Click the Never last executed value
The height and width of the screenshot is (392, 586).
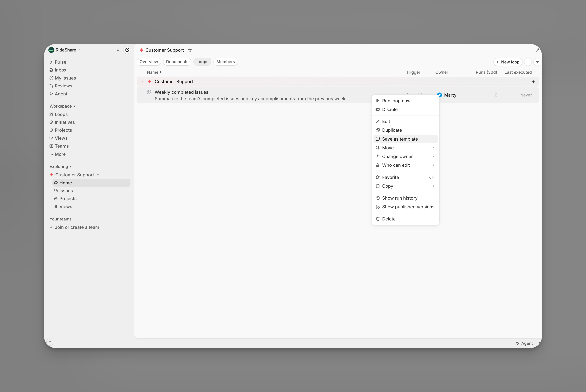coord(526,95)
